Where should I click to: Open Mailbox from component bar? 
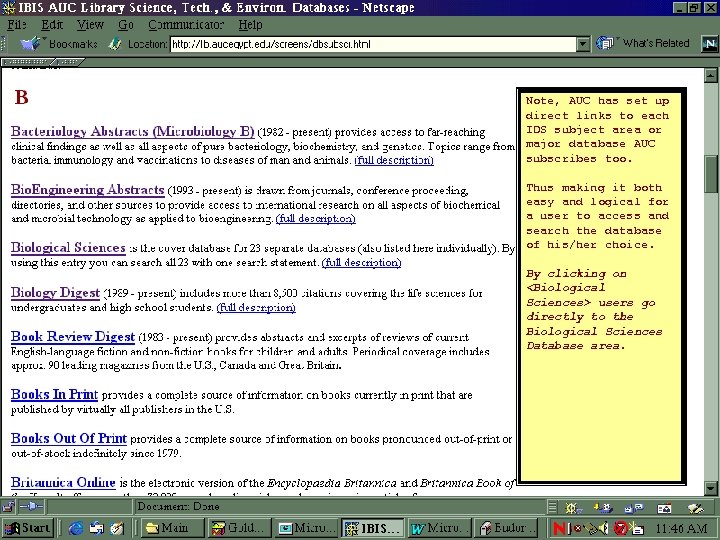pyautogui.click(x=603, y=507)
